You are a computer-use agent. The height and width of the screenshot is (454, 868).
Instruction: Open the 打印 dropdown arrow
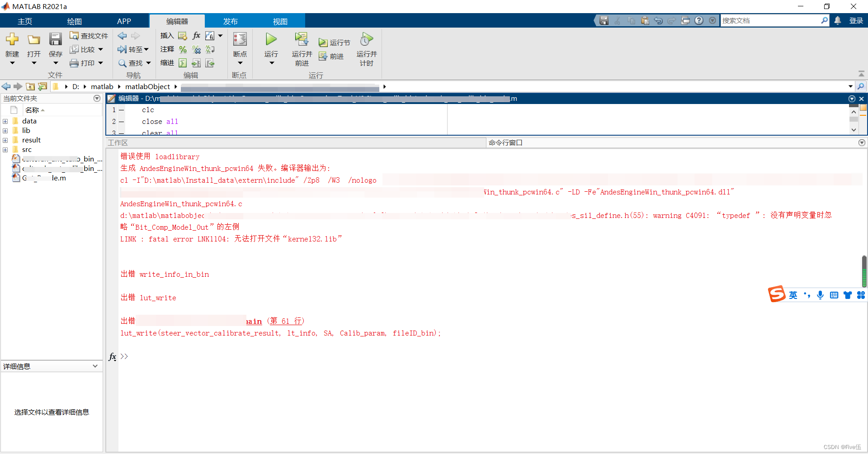pyautogui.click(x=101, y=63)
